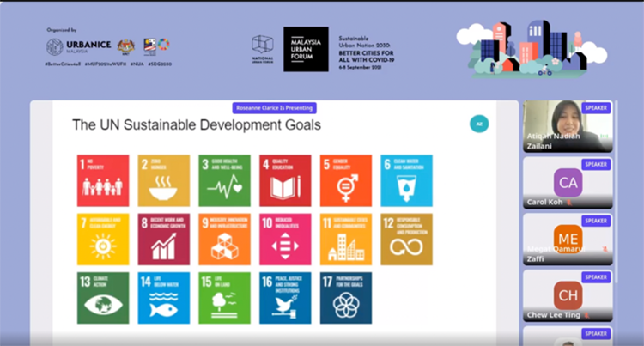This screenshot has width=644, height=346.
Task: Click the '6-8 September 2021' date text
Action: (360, 67)
